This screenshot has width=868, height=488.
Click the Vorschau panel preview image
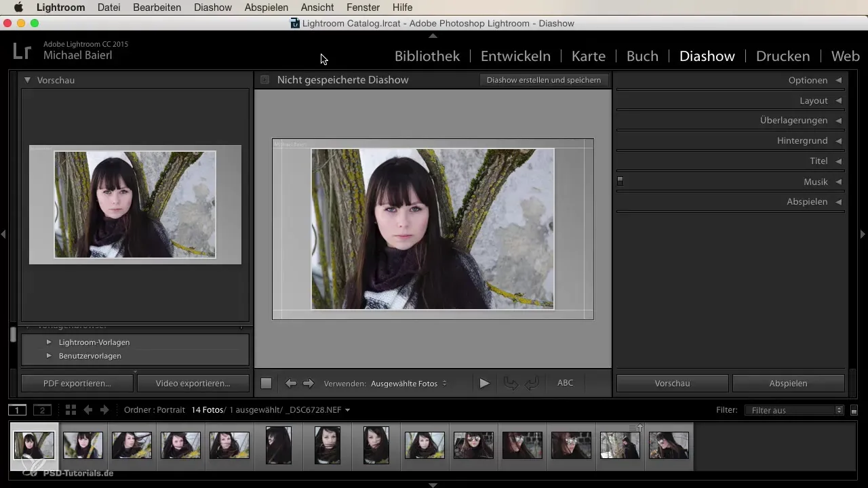point(135,205)
